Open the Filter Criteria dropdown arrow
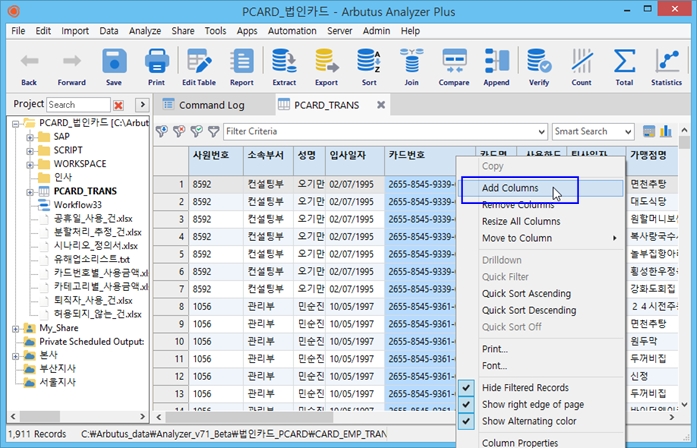This screenshot has width=697, height=448. [541, 132]
